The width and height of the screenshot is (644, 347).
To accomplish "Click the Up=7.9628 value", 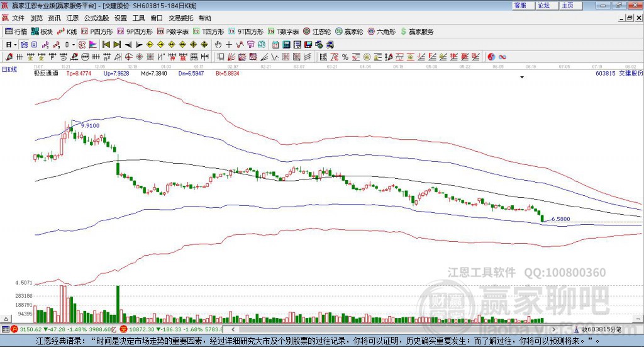I will point(116,73).
